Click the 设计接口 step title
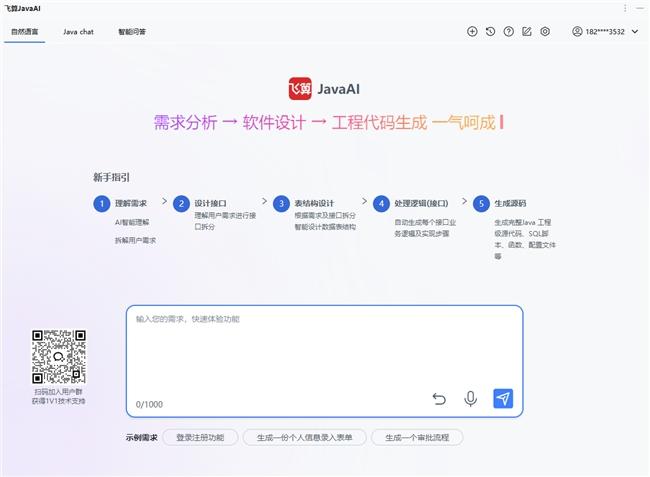The width and height of the screenshot is (650, 477). 211,203
